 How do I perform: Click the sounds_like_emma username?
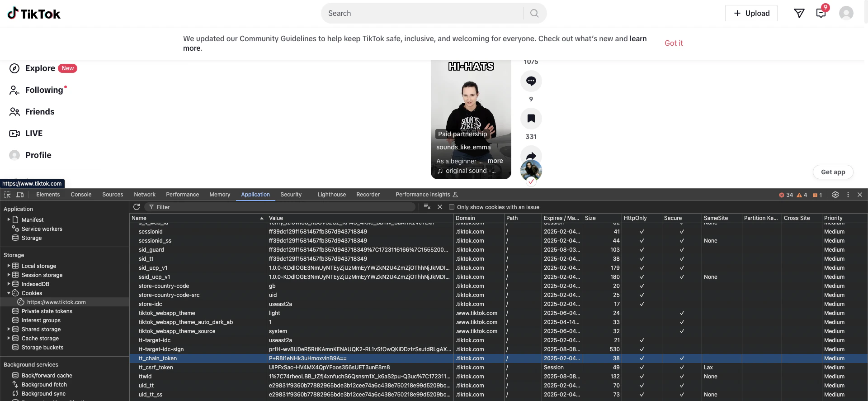(x=463, y=147)
